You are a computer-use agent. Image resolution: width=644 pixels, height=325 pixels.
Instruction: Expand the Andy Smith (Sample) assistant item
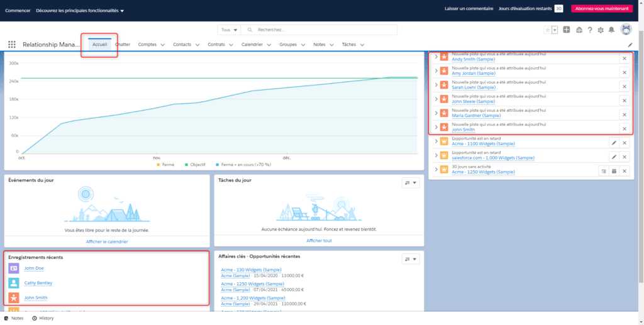pos(436,57)
